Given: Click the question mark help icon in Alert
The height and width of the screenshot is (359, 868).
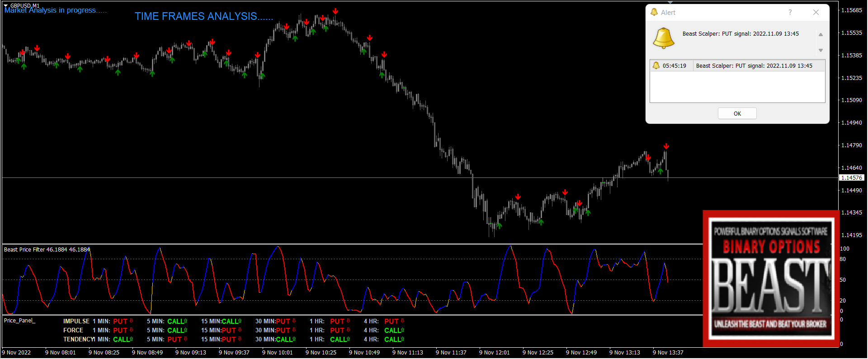Looking at the screenshot, I should (790, 12).
